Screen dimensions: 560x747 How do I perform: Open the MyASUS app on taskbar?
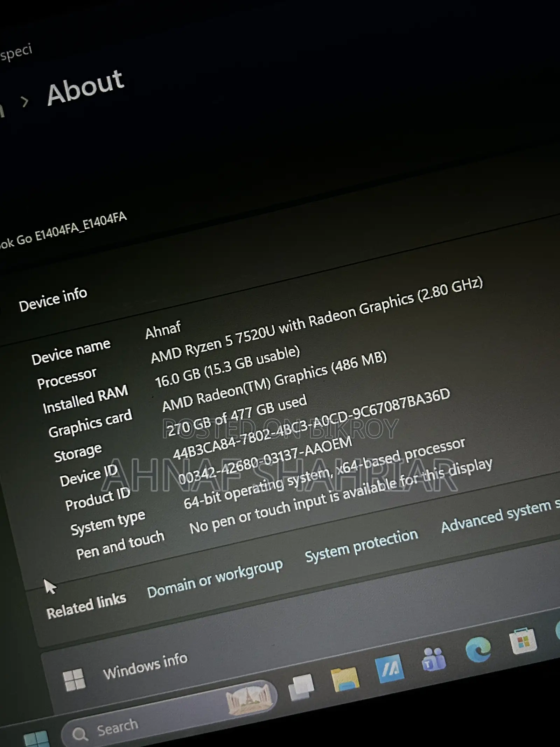[390, 668]
